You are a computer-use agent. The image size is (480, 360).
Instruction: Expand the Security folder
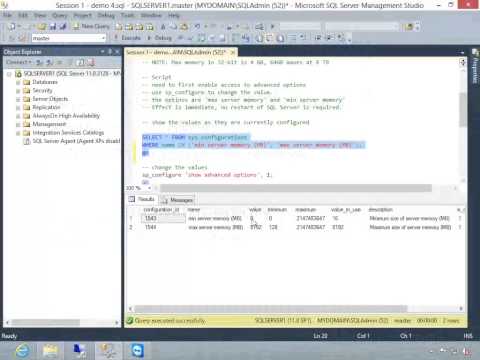(x=18, y=91)
